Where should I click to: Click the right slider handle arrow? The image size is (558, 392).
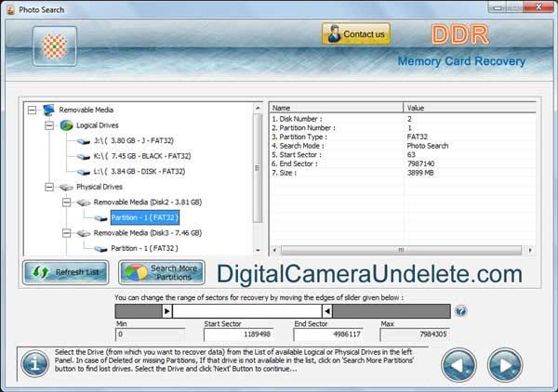click(x=327, y=311)
